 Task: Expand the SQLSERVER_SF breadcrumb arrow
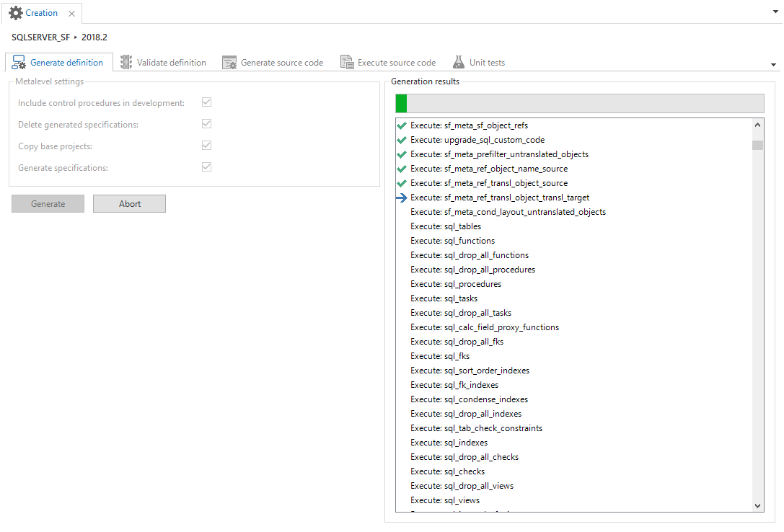pyautogui.click(x=76, y=37)
